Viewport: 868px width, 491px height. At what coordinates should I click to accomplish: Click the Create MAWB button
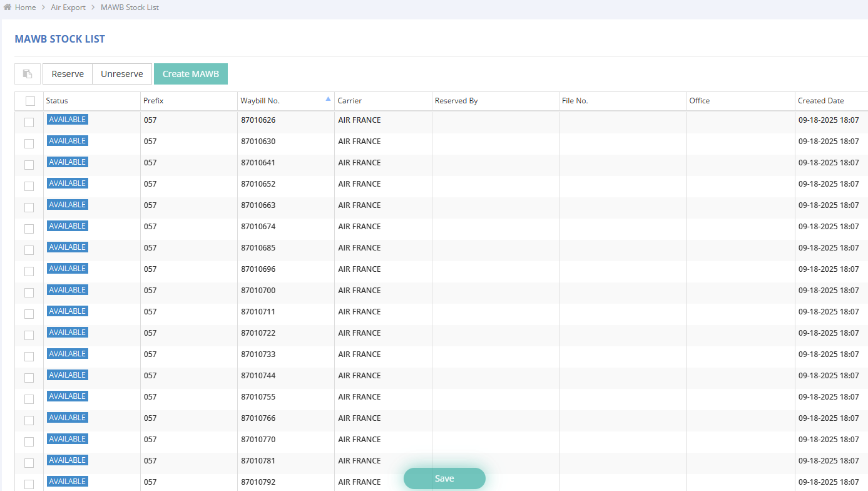click(x=191, y=74)
